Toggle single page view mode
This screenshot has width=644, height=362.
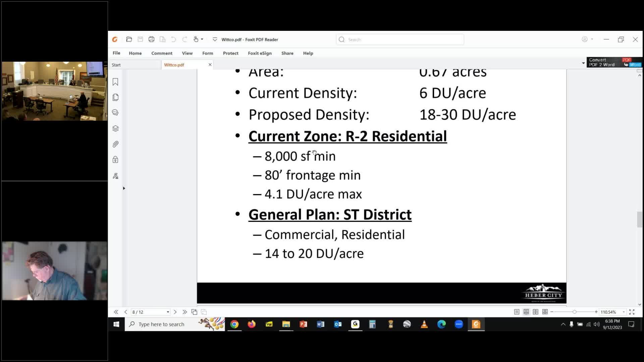[517, 312]
